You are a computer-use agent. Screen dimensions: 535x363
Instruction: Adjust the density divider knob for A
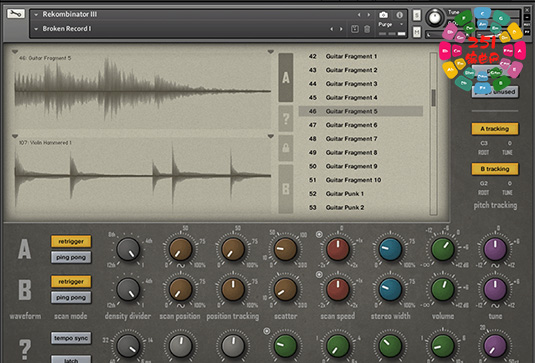coord(128,249)
